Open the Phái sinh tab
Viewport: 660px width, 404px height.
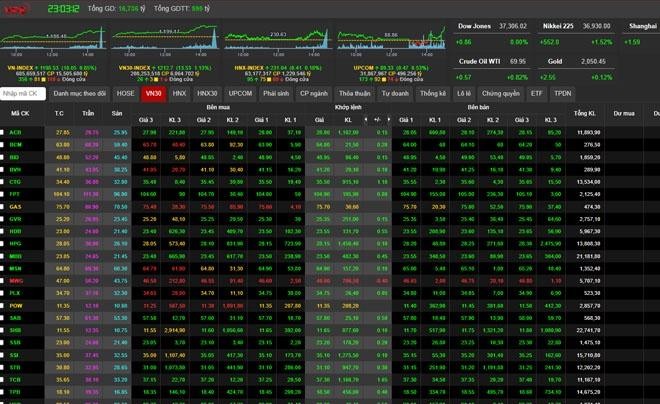276,93
